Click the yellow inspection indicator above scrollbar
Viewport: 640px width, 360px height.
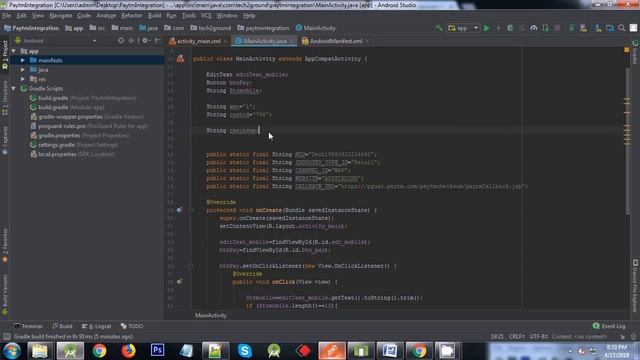[x=627, y=50]
